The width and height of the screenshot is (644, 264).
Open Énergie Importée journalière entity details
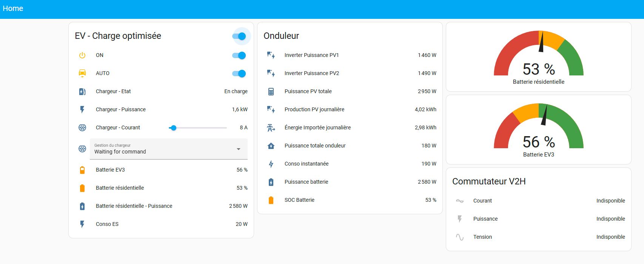[350, 127]
